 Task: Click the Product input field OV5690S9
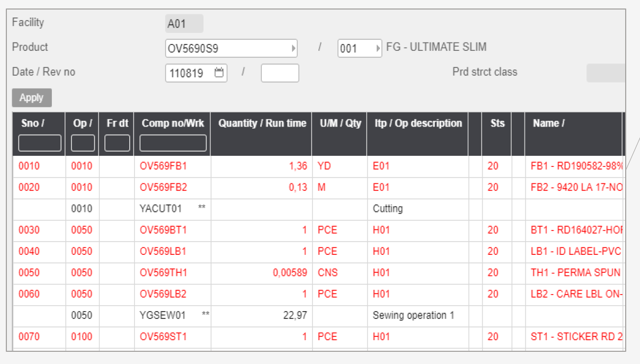click(x=228, y=49)
